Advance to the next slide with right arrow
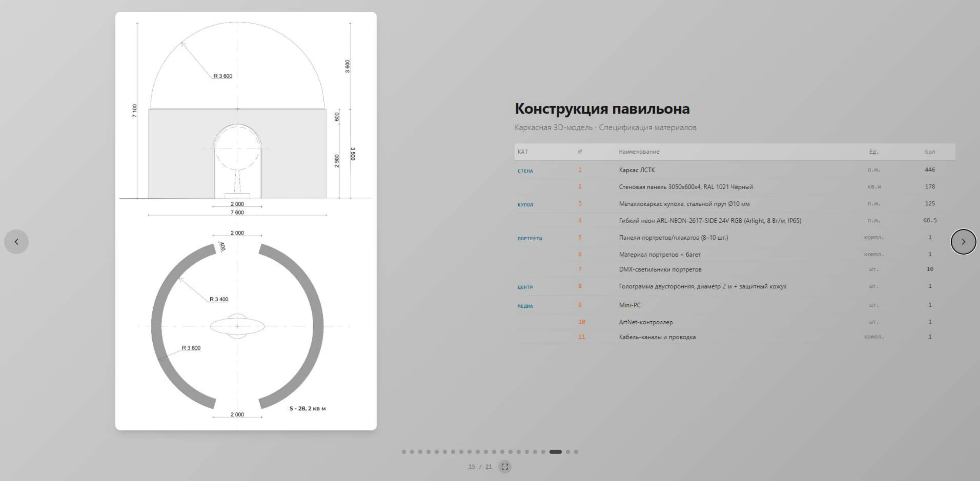 [x=963, y=241]
